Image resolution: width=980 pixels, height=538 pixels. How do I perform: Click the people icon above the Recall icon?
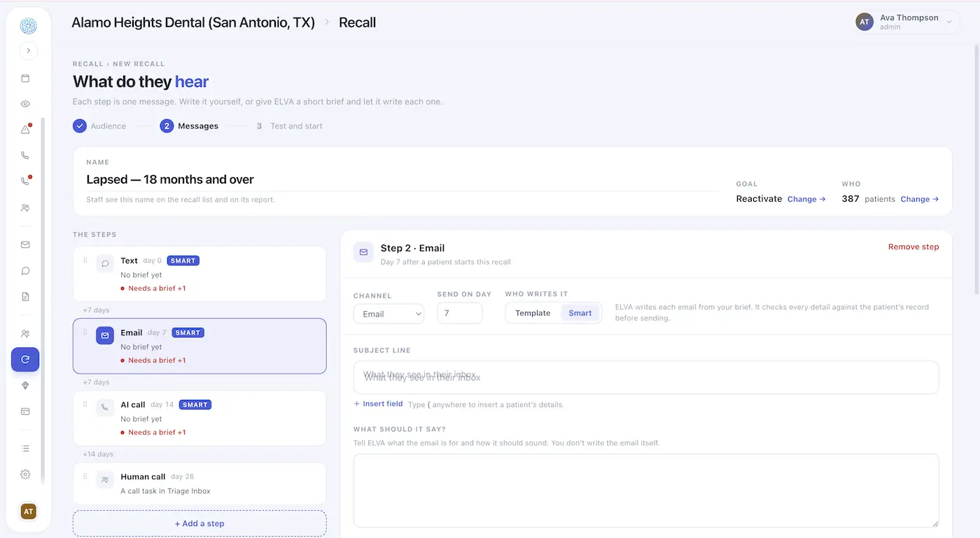click(25, 333)
